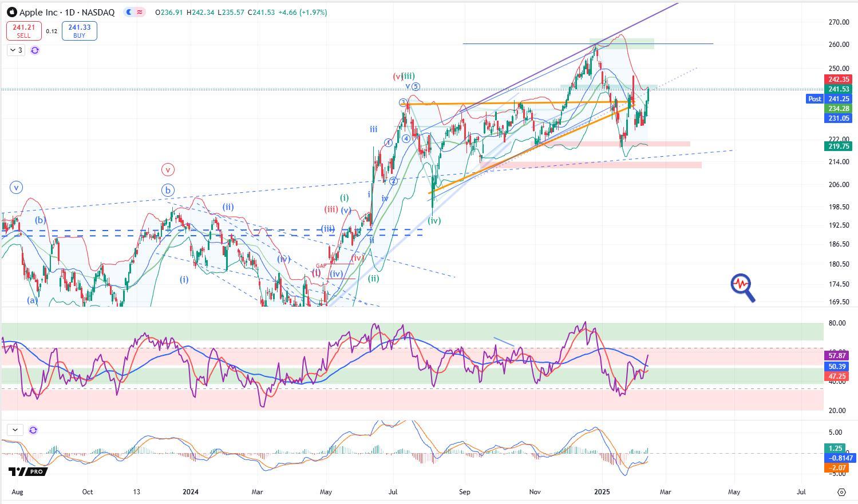Click the red 242.35 price tag
This screenshot has height=504, width=858.
[x=839, y=80]
